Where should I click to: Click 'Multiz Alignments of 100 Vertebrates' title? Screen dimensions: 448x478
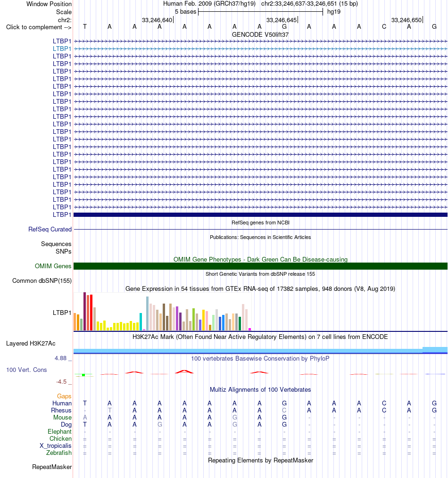coord(260,389)
